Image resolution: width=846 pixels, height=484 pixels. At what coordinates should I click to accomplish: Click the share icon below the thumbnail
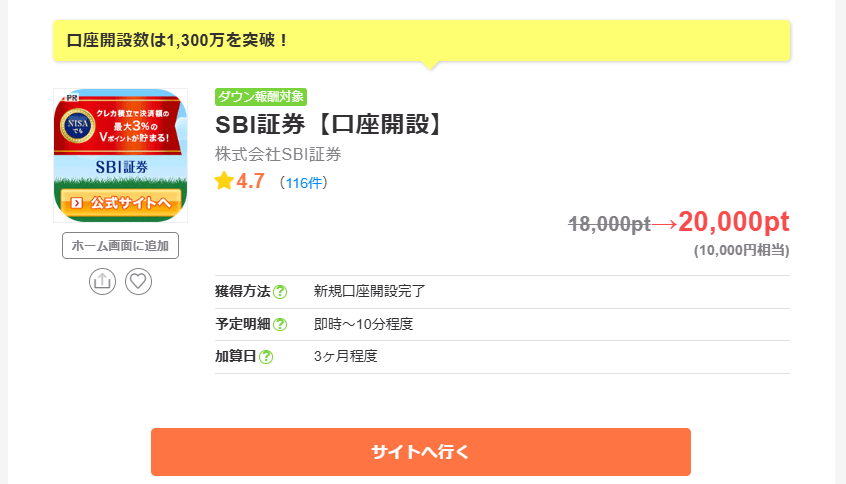point(101,282)
